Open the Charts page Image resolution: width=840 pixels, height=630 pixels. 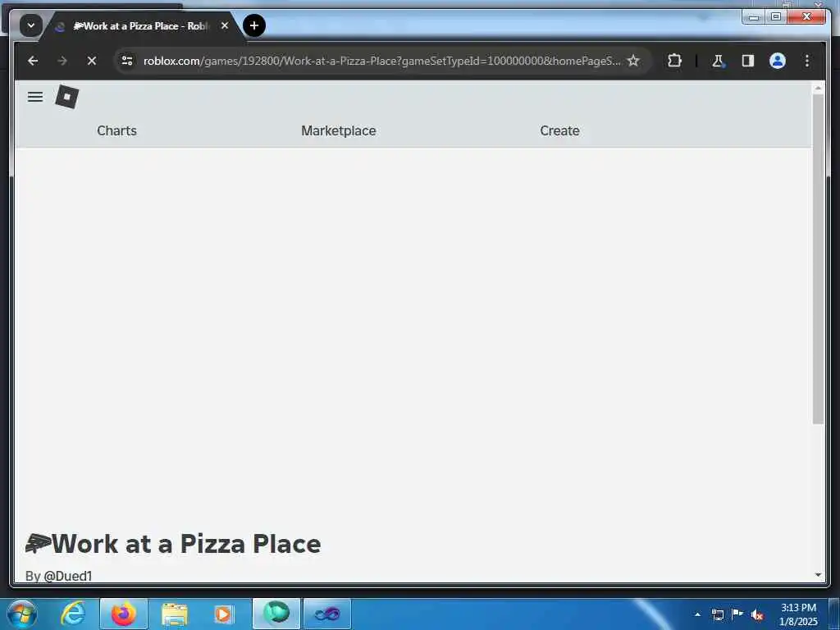tap(116, 130)
